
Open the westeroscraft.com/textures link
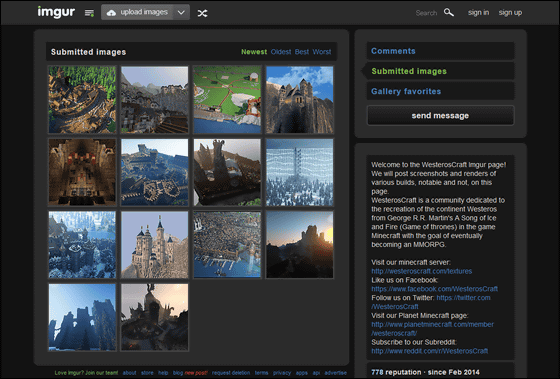(x=421, y=271)
